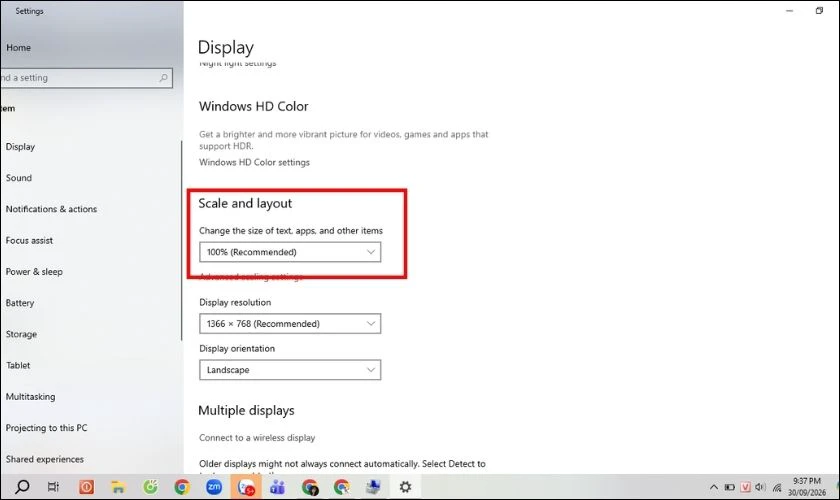
Task: Open the 1366 × 768 resolution dropdown
Action: point(290,324)
